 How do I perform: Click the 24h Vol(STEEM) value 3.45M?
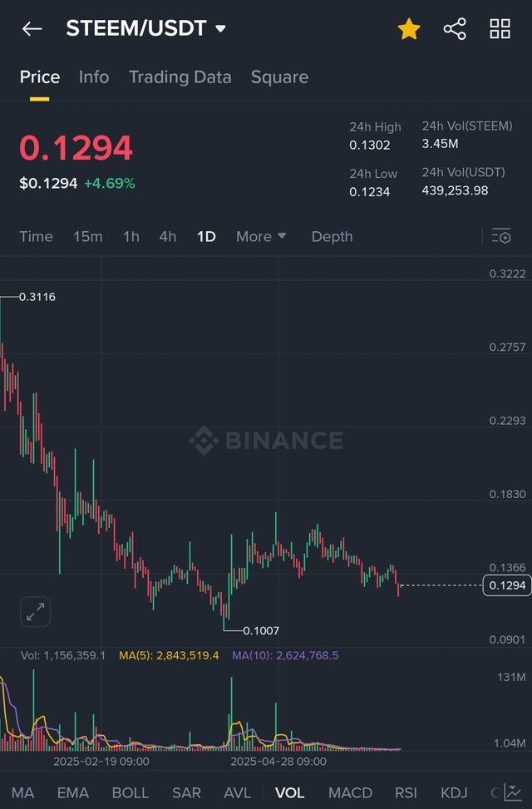pyautogui.click(x=441, y=144)
